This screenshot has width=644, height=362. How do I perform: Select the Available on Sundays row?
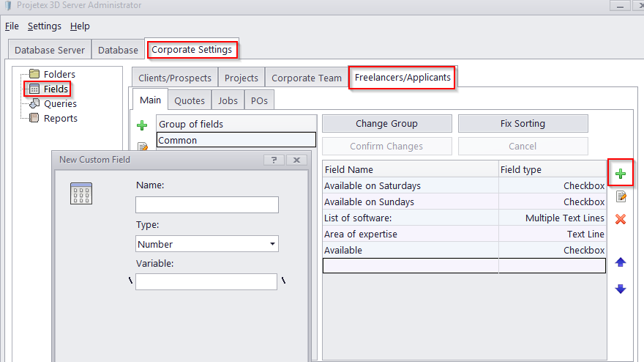[x=464, y=202]
